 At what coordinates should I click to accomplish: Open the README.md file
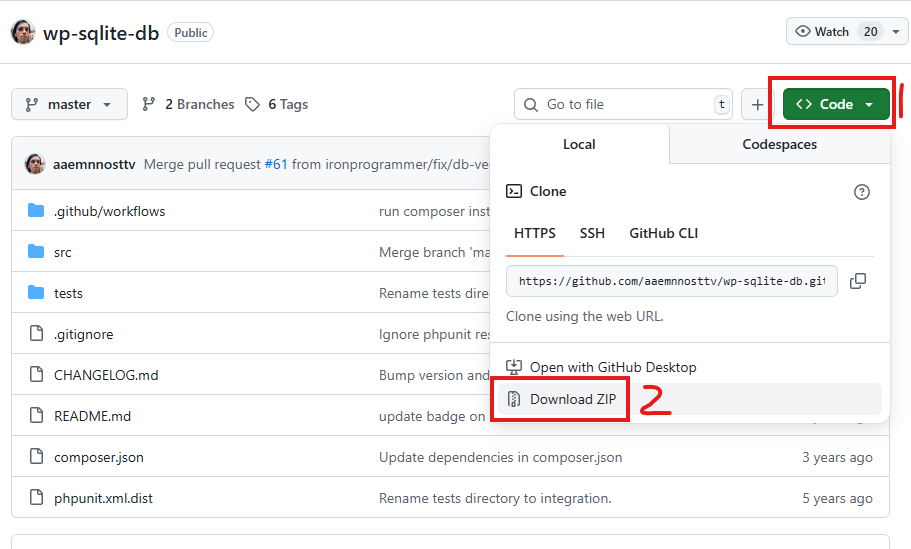pos(92,416)
